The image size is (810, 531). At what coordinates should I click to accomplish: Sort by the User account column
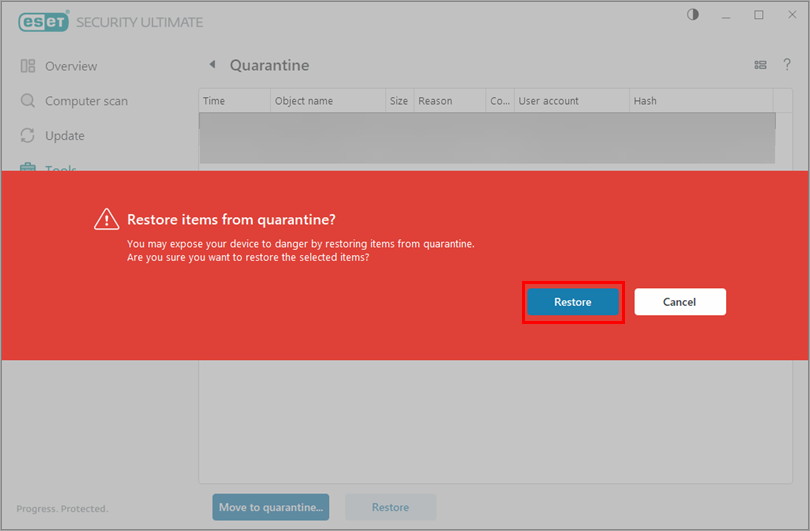(x=570, y=101)
